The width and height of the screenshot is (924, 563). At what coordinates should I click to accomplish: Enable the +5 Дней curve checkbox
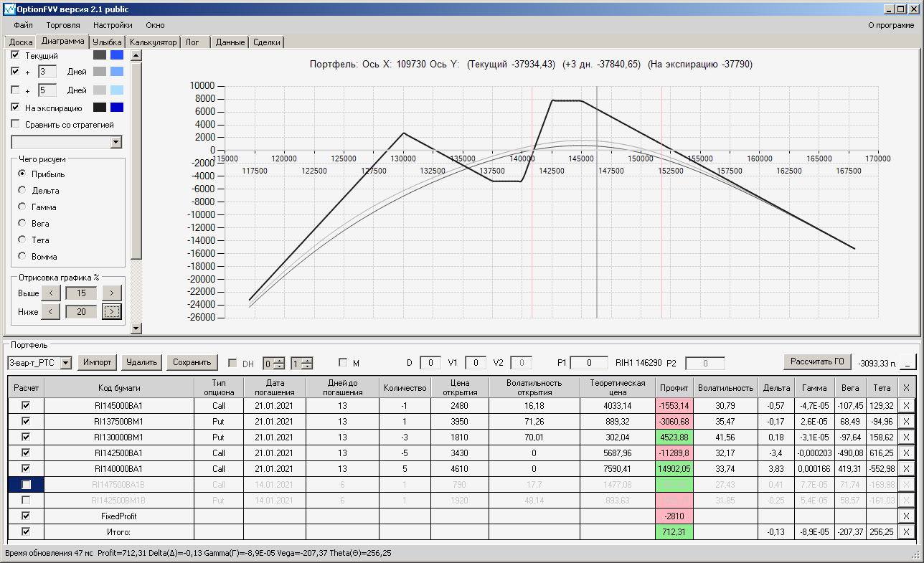(16, 90)
